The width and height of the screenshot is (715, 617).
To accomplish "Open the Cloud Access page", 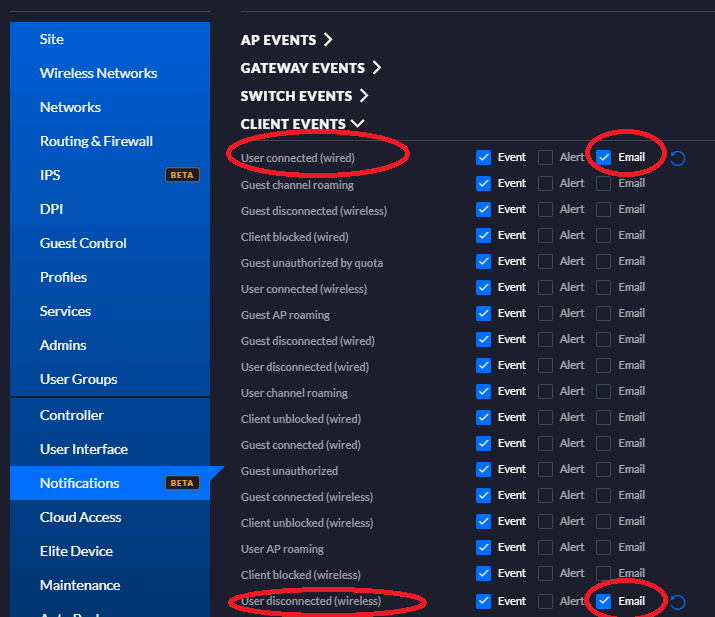I will tap(80, 517).
